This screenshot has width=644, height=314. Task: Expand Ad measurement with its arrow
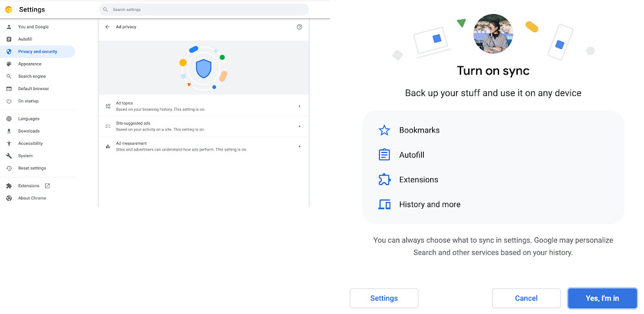point(299,146)
